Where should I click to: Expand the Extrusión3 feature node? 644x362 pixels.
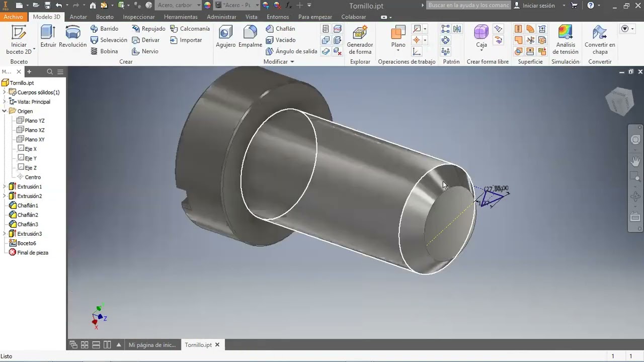5,234
